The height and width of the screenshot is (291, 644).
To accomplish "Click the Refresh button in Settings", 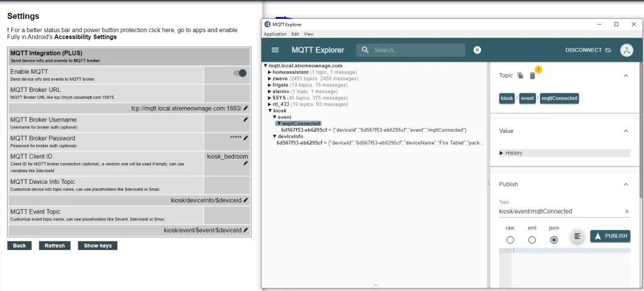I will coord(55,246).
